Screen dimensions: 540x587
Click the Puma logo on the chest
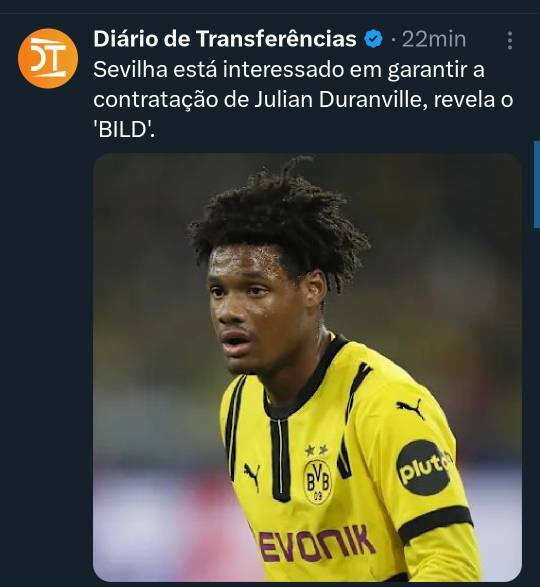[x=252, y=474]
